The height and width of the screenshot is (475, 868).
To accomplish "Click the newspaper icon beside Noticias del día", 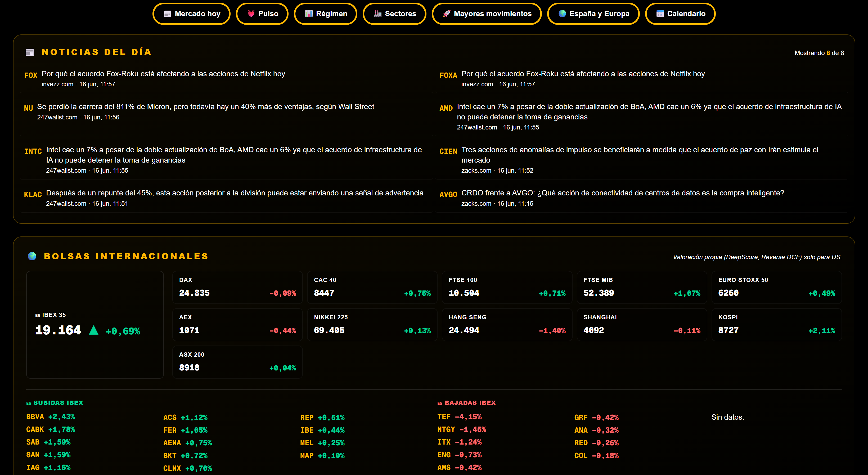I will (30, 52).
